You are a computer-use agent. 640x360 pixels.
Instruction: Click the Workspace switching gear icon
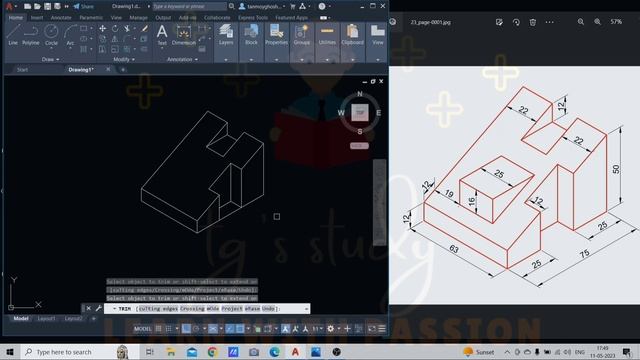pyautogui.click(x=331, y=329)
